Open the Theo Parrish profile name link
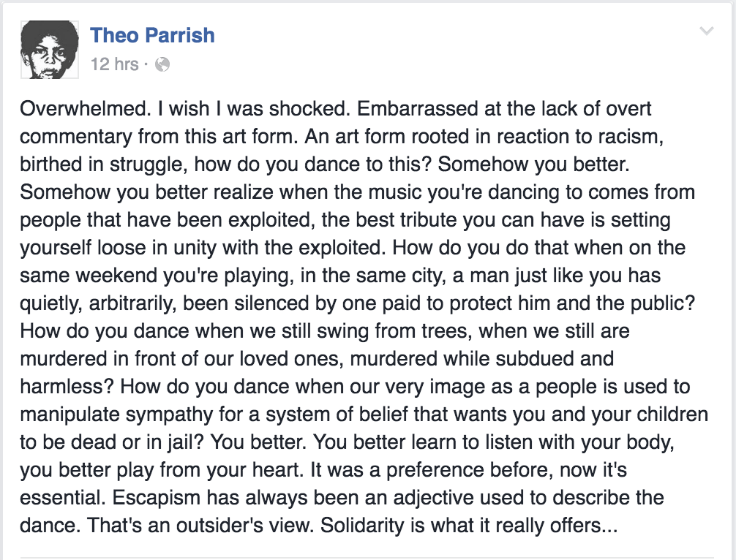 (152, 35)
